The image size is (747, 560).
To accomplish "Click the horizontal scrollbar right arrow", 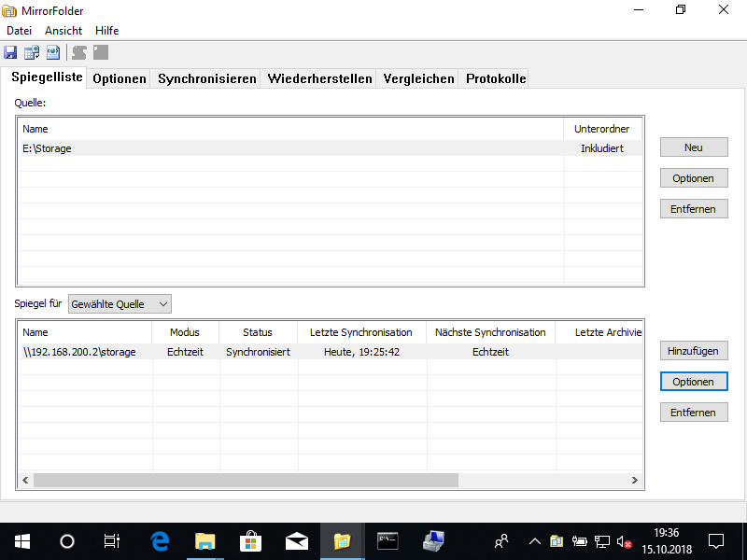I will pos(634,480).
